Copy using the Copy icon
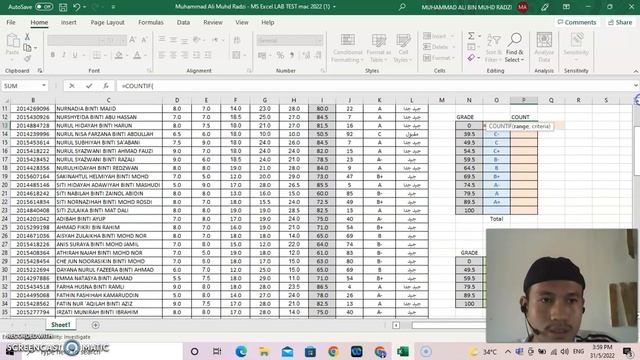640x360 pixels. pyautogui.click(x=27, y=48)
